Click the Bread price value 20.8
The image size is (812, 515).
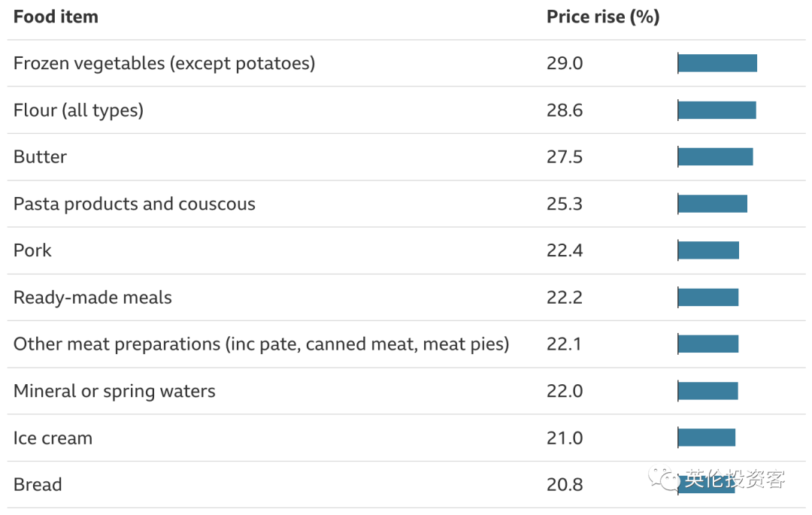(x=564, y=485)
